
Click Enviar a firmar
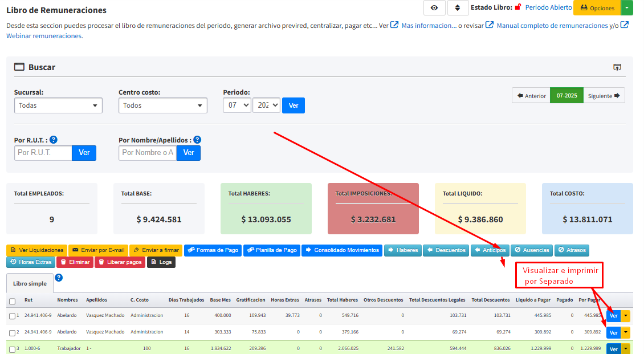pyautogui.click(x=156, y=250)
